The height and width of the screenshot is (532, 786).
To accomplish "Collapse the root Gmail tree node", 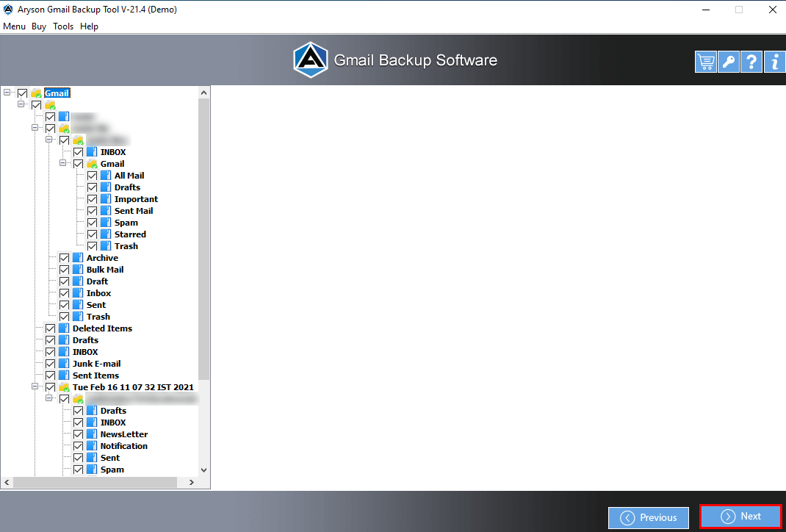I will click(7, 93).
